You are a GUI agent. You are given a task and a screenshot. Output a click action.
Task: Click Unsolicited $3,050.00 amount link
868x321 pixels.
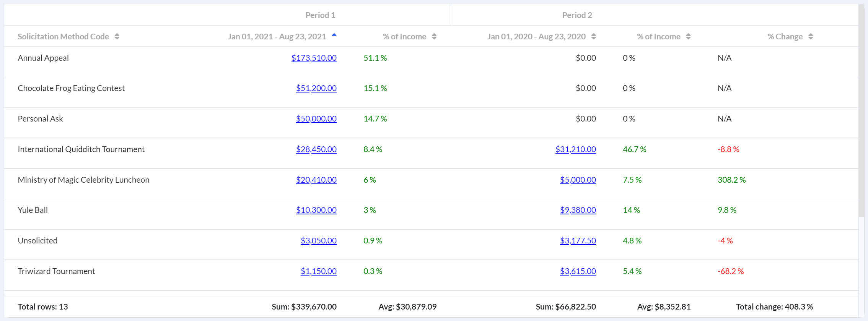click(318, 241)
